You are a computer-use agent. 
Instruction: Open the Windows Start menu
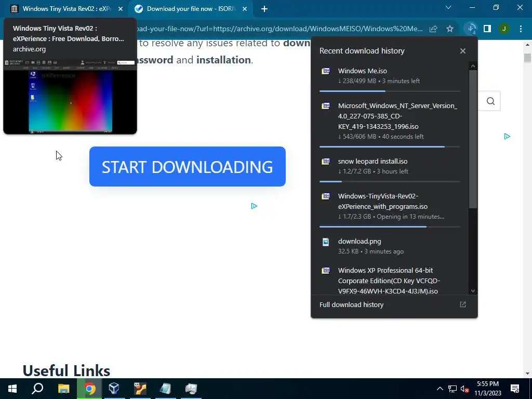click(x=12, y=389)
